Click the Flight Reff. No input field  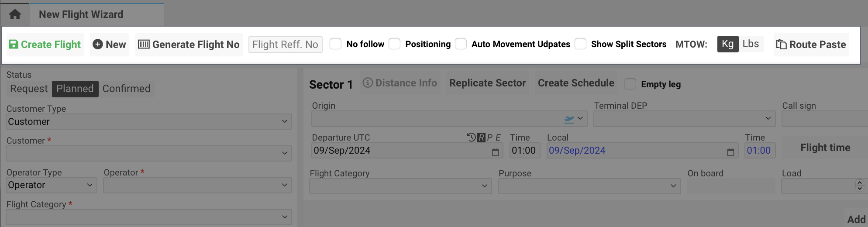[285, 45]
